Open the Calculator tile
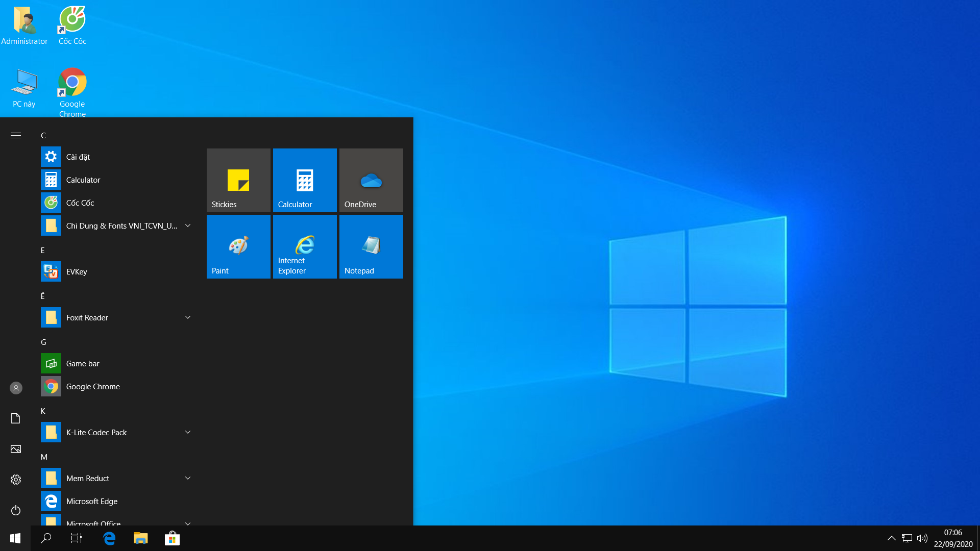The width and height of the screenshot is (980, 551). click(305, 180)
